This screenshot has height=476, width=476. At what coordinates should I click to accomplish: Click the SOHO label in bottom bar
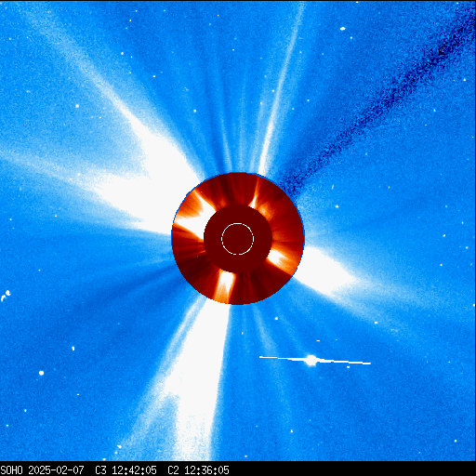11,469
